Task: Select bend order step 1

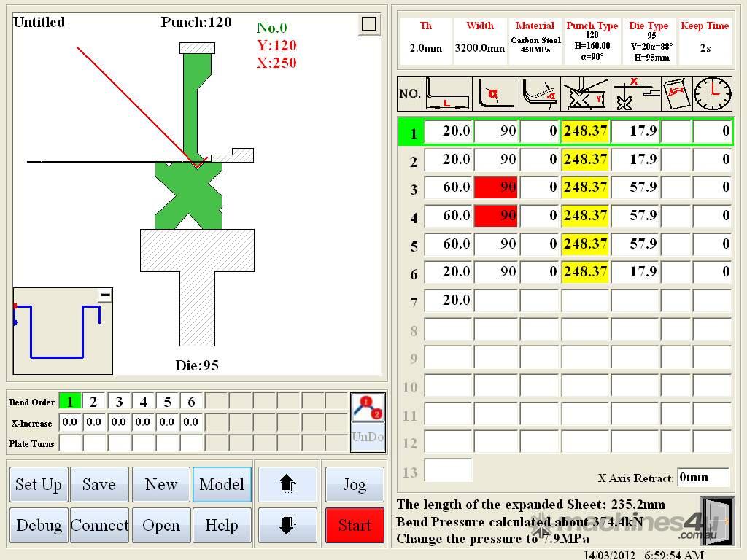Action: click(x=70, y=402)
